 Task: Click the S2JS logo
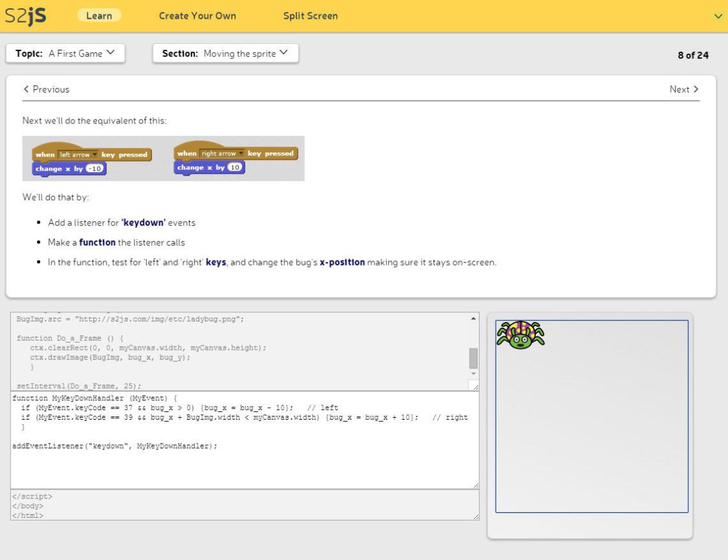point(26,16)
